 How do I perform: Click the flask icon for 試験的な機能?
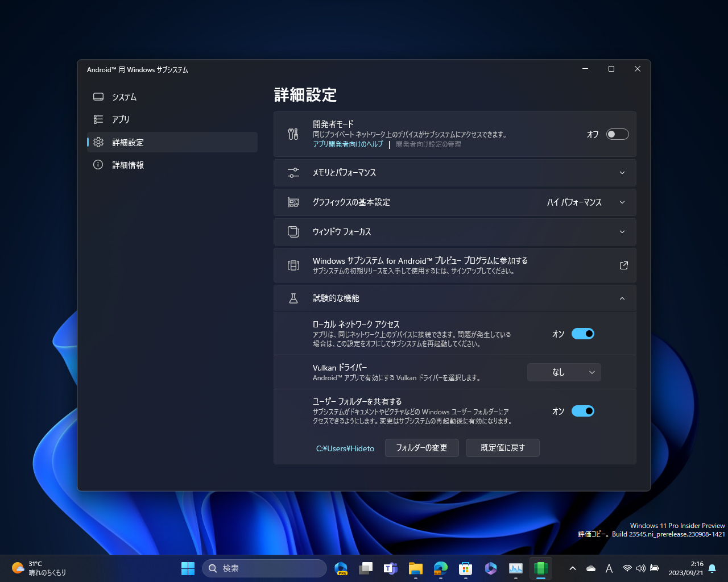tap(293, 298)
